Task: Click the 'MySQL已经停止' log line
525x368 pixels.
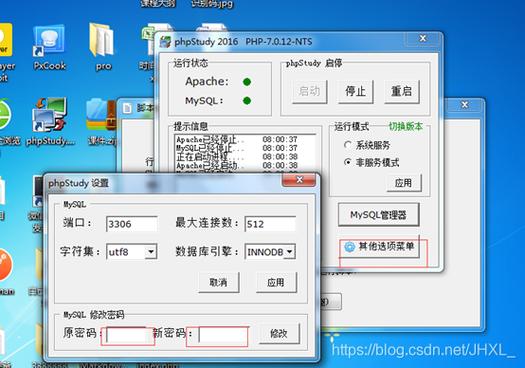Action: (x=237, y=148)
